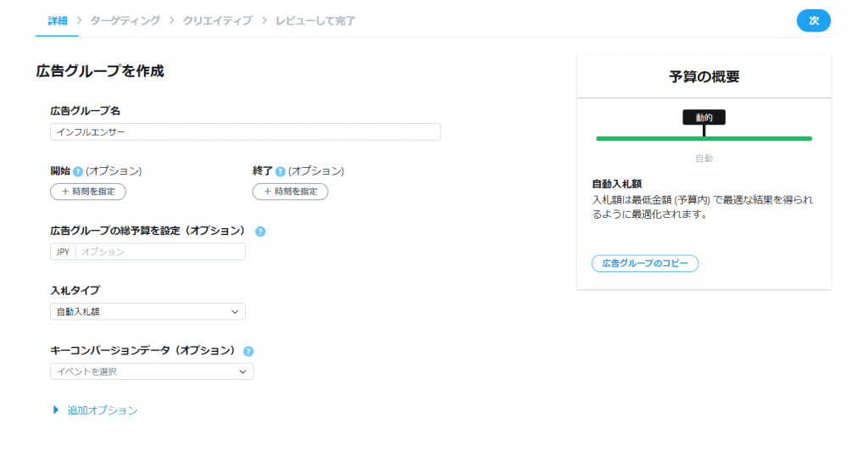Click the blue 次 button
868x474 pixels.
(x=814, y=20)
